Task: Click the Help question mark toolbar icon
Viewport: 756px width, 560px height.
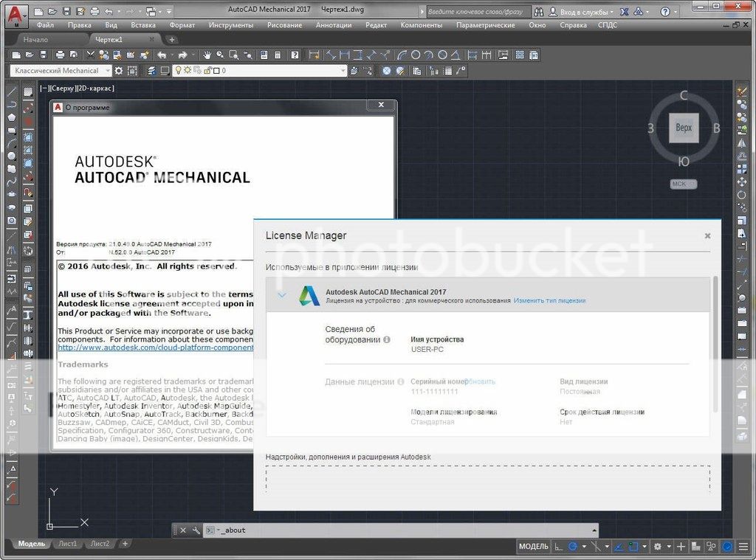Action: (295, 55)
